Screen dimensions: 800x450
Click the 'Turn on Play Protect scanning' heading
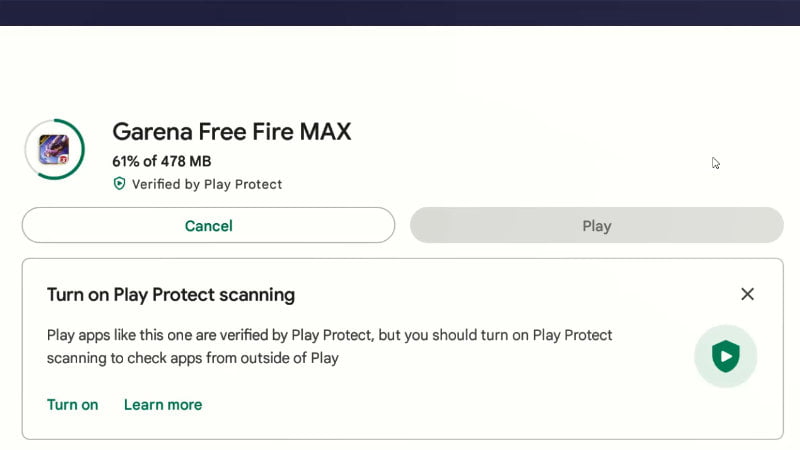(x=170, y=295)
